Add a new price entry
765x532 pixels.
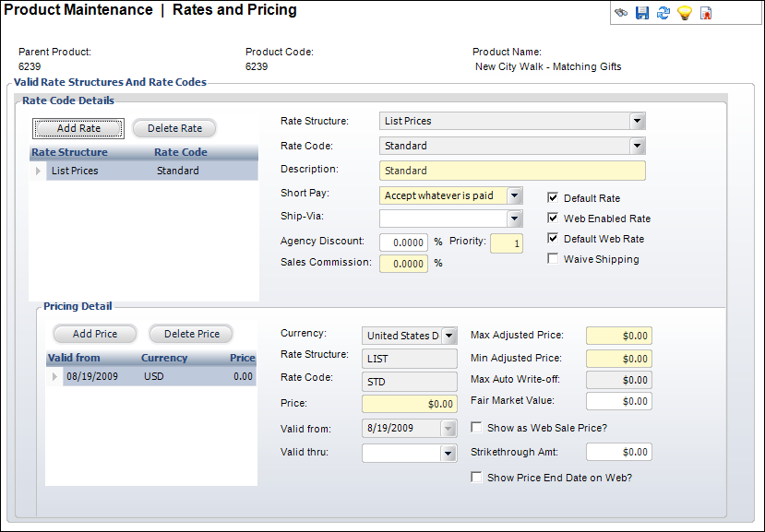point(94,333)
